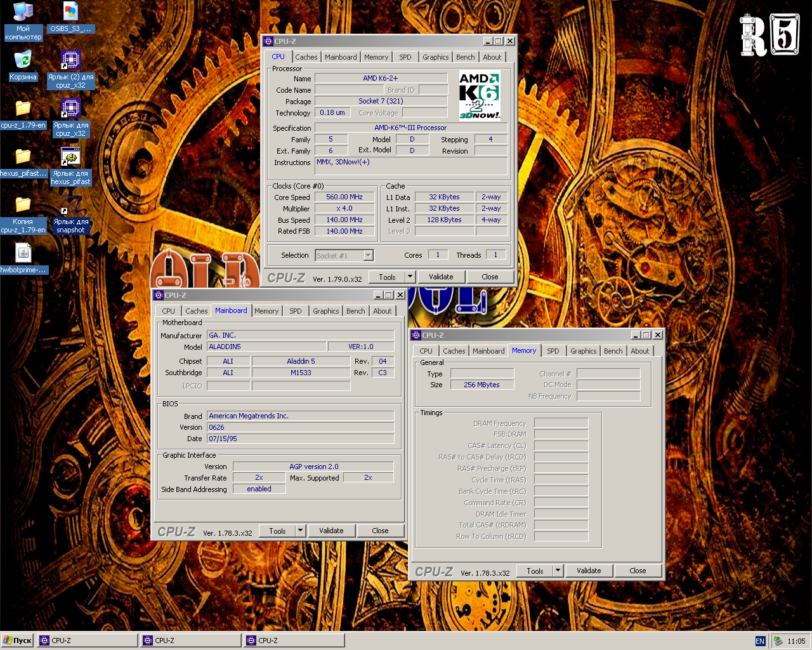Expand the Tools arrow in the Mainboard window
The image size is (812, 650).
[300, 531]
